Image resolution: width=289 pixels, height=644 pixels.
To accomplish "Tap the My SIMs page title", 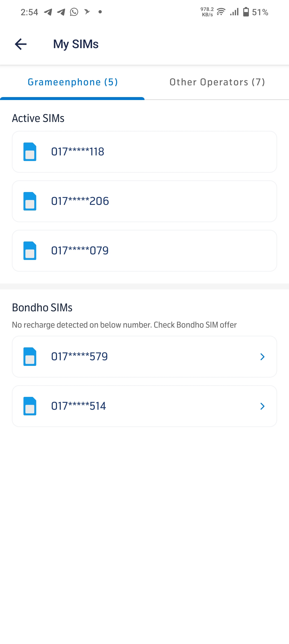I will click(x=76, y=44).
